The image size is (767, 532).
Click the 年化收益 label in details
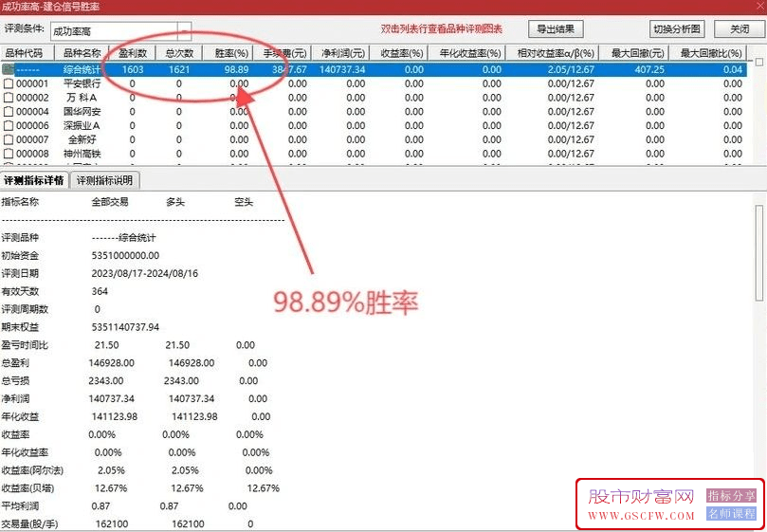pos(20,416)
